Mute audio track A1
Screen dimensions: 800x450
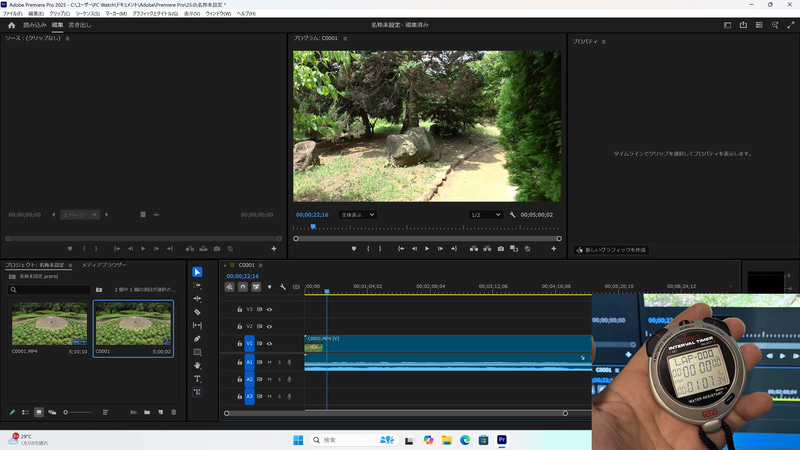269,362
